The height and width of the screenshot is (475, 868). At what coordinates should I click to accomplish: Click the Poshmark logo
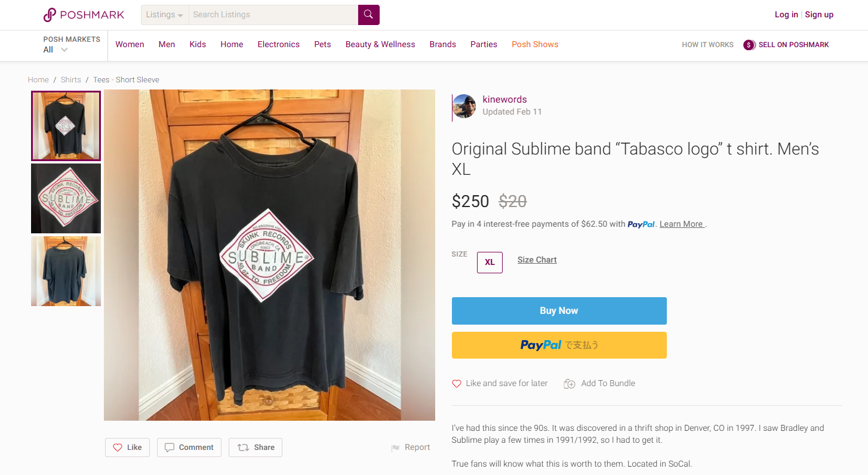point(84,15)
